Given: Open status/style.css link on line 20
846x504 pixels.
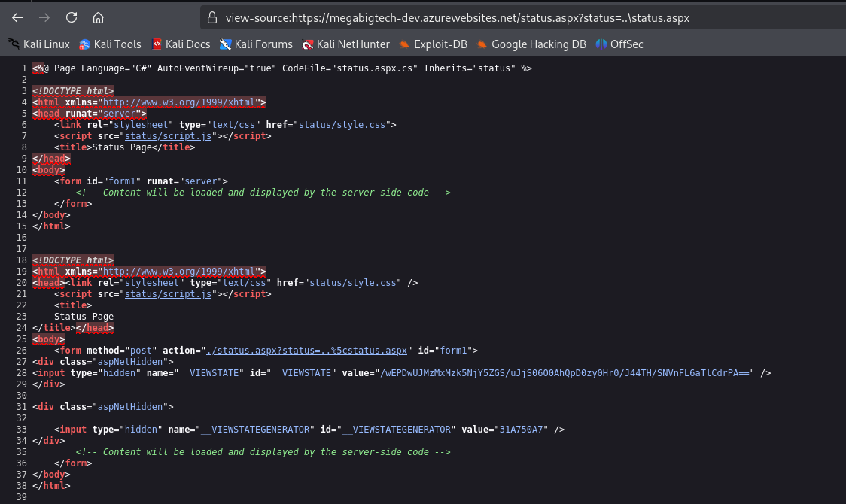Looking at the screenshot, I should (x=353, y=282).
